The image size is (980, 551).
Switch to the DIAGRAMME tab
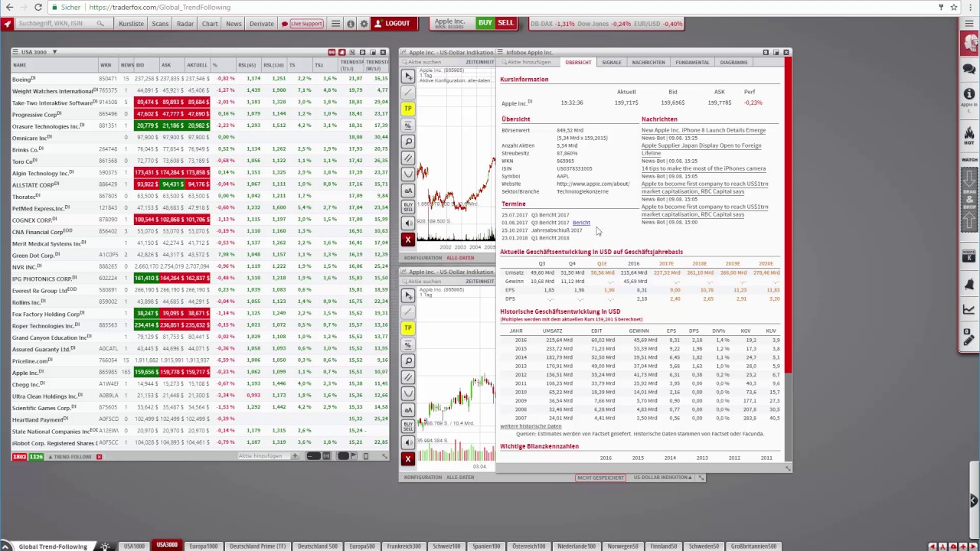(x=733, y=62)
